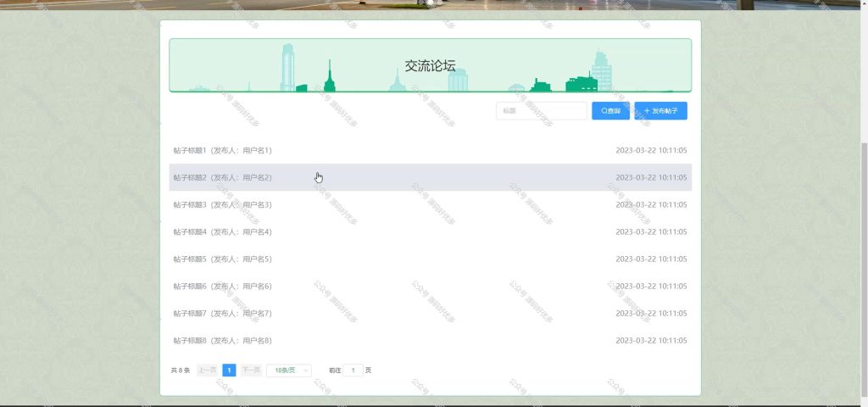Open post 帖子标题1 by 用户名1

430,150
